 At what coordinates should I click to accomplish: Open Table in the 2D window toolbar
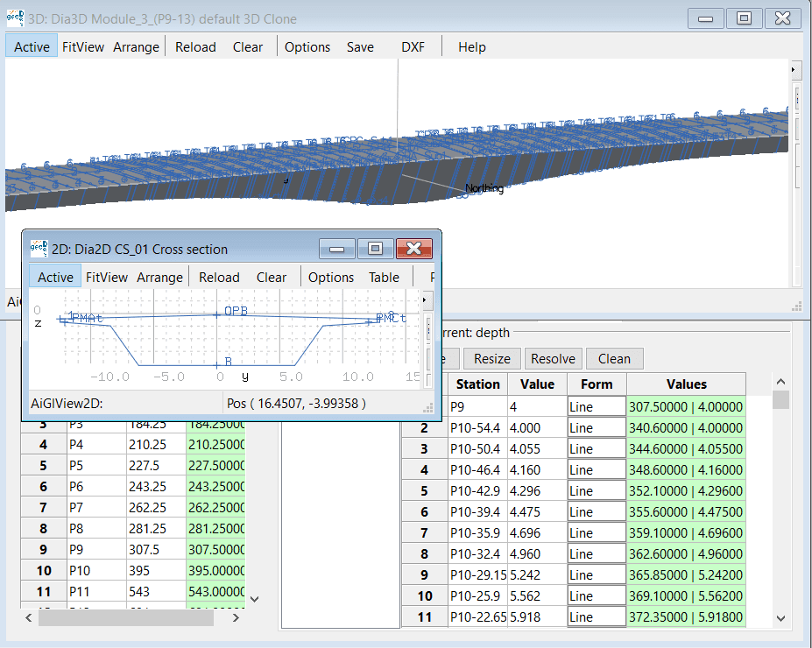coord(384,278)
